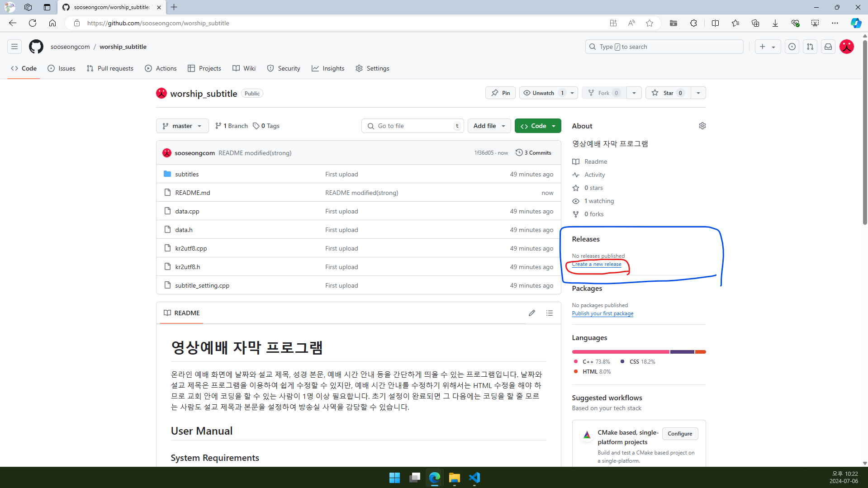The height and width of the screenshot is (488, 868).
Task: Go back using browser back arrow
Action: tap(13, 23)
